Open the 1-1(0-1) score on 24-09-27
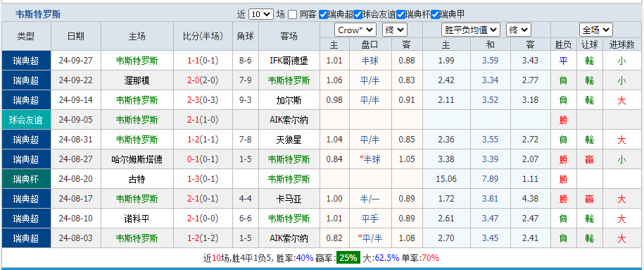This screenshot has width=644, height=270. click(203, 61)
